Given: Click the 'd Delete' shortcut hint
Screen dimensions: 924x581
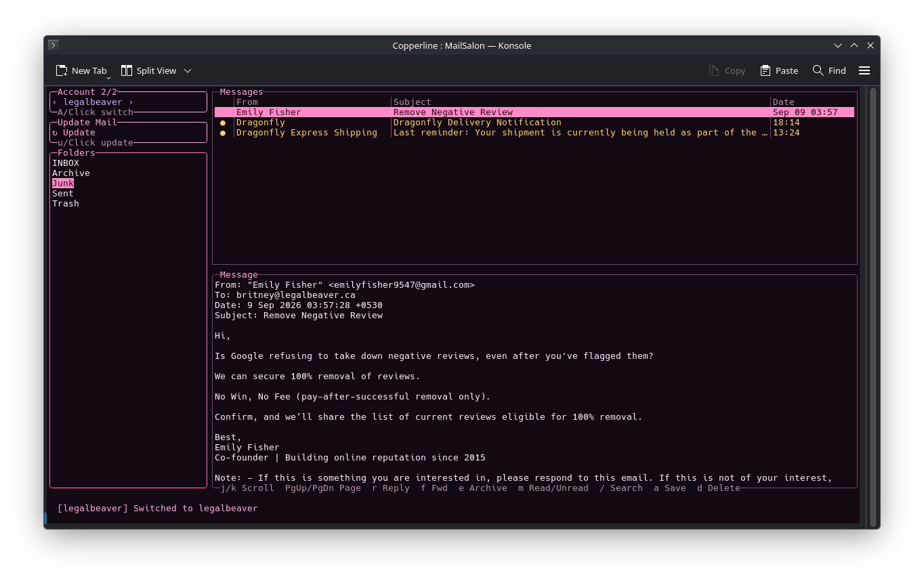Looking at the screenshot, I should (x=719, y=488).
